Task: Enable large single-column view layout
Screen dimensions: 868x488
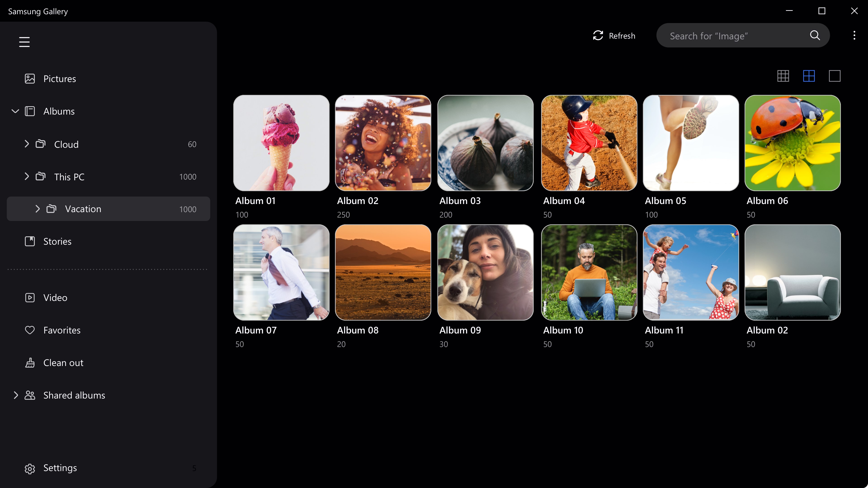Action: click(835, 76)
